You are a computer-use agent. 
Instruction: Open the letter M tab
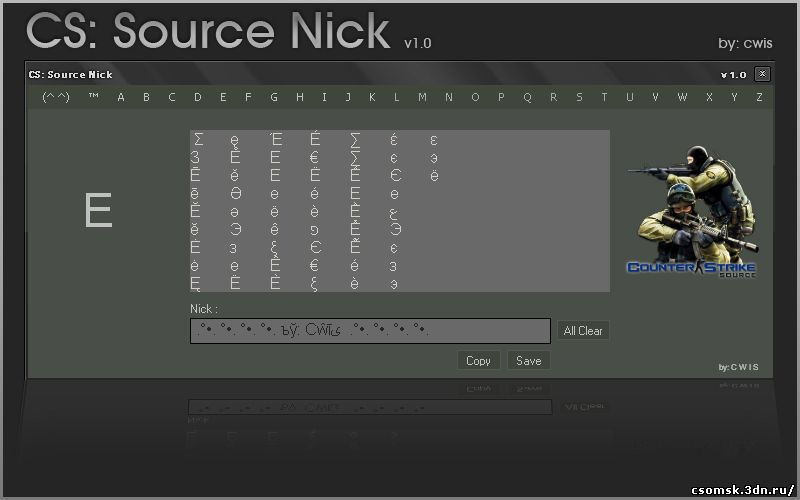click(x=422, y=97)
